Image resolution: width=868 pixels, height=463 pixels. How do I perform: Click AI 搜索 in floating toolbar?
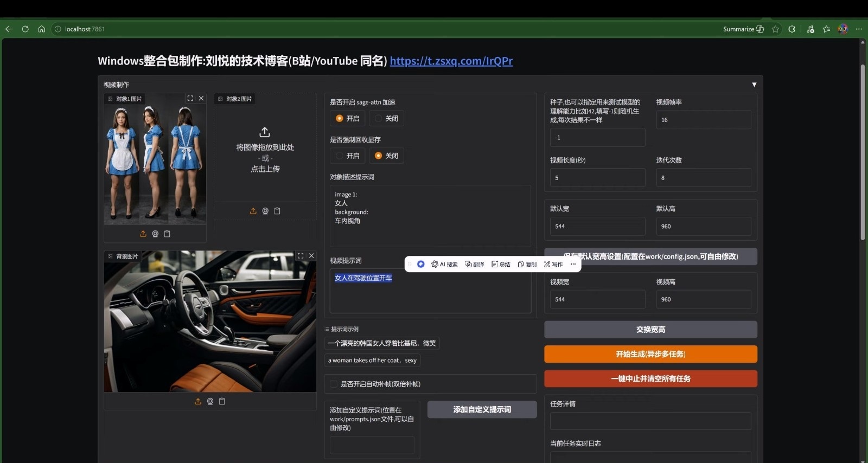pos(444,264)
